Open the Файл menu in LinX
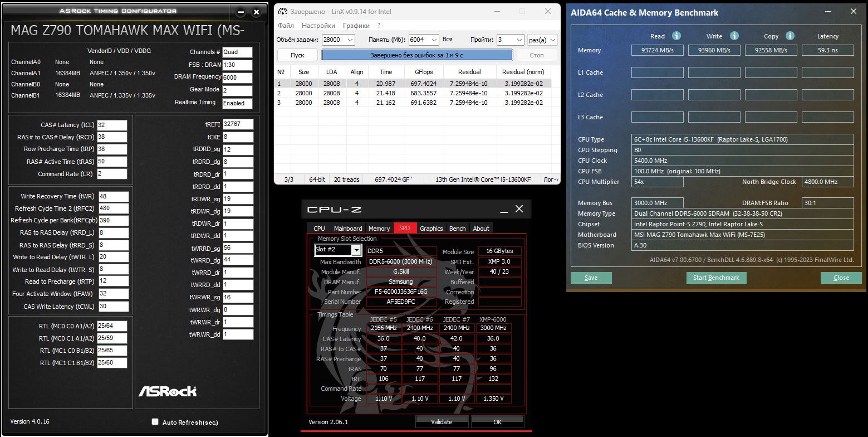Image resolution: width=868 pixels, height=437 pixels. click(286, 26)
